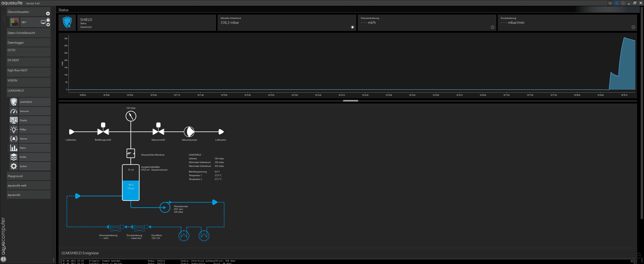The width and height of the screenshot is (644, 264).
Task: Click the Alarme bell icon
Action: tap(14, 139)
